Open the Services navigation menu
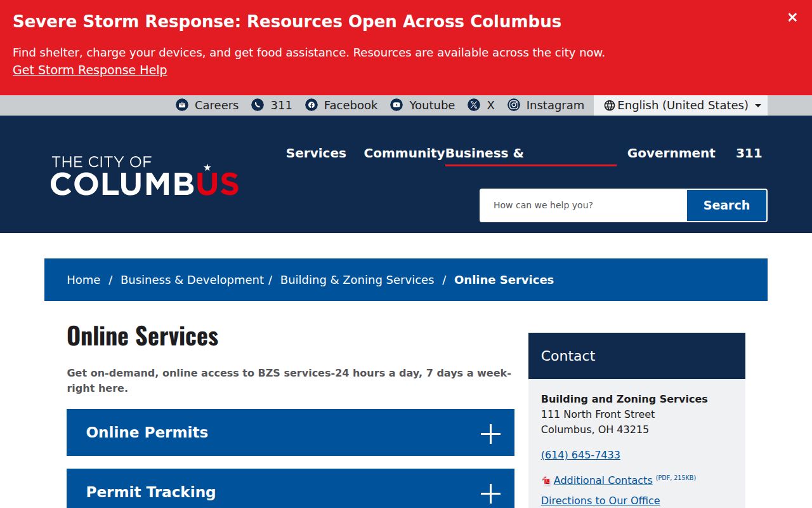This screenshot has height=508, width=812. (x=316, y=153)
